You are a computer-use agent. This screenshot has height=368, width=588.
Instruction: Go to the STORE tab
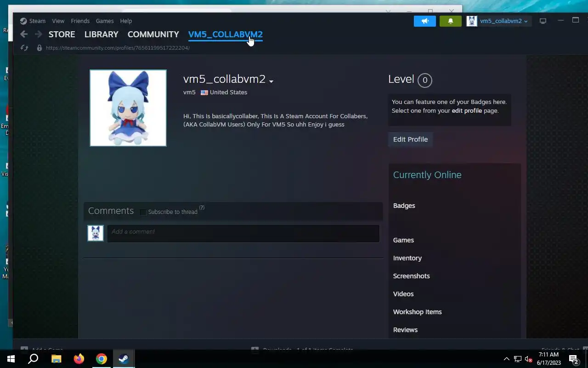coord(62,34)
